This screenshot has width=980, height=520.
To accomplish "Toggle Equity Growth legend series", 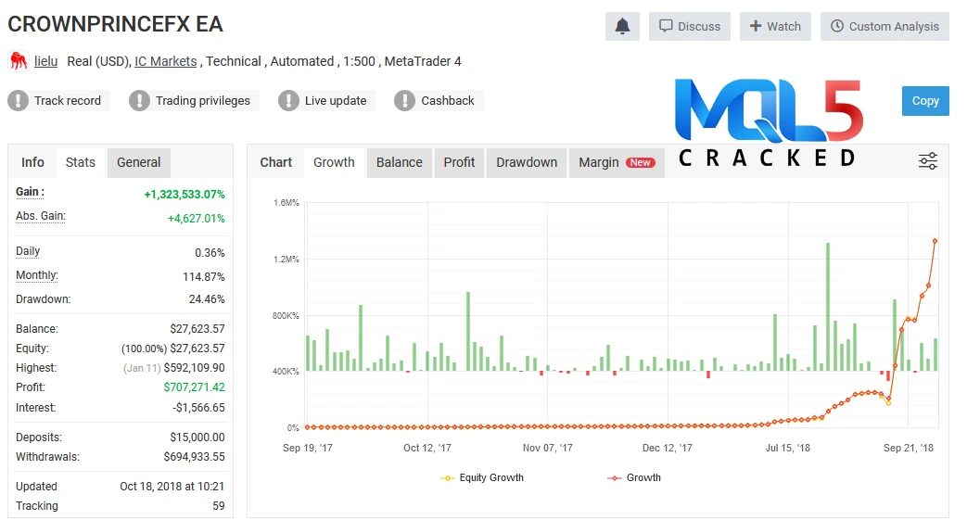I will click(482, 477).
